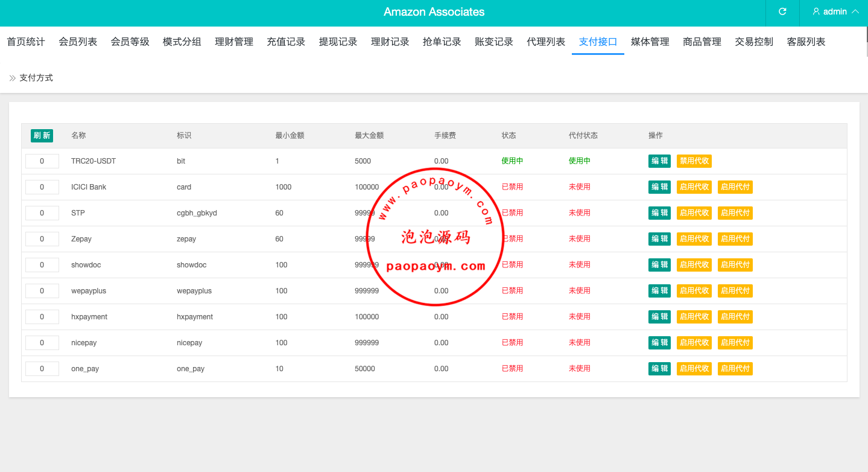Edit the TRC20-USDT payment method

pyautogui.click(x=659, y=161)
